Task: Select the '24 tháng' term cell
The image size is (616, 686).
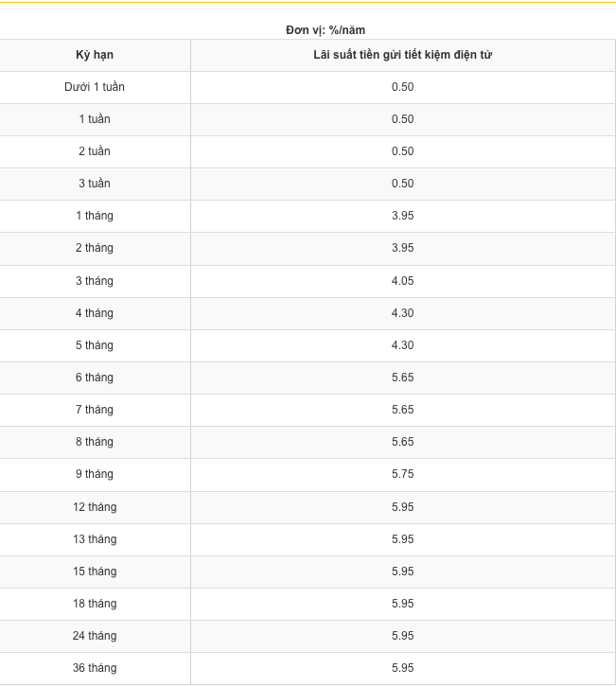Action: tap(95, 636)
